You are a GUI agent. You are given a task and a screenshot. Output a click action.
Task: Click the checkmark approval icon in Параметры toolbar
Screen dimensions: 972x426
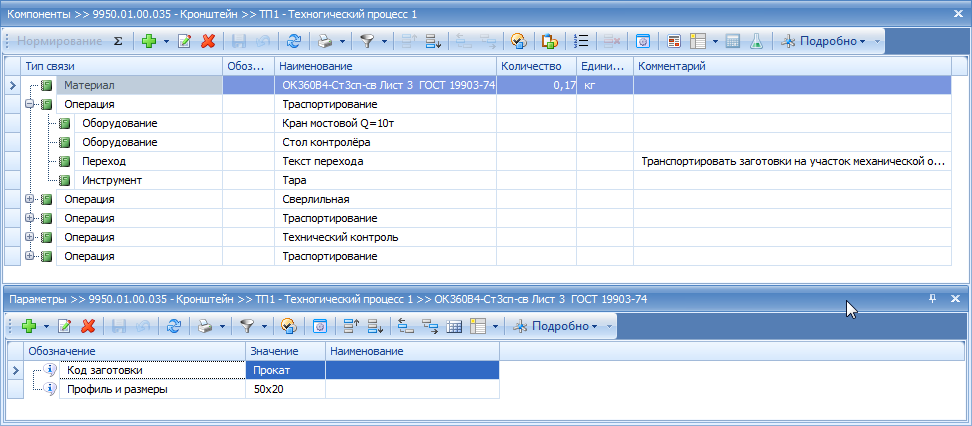(x=288, y=326)
